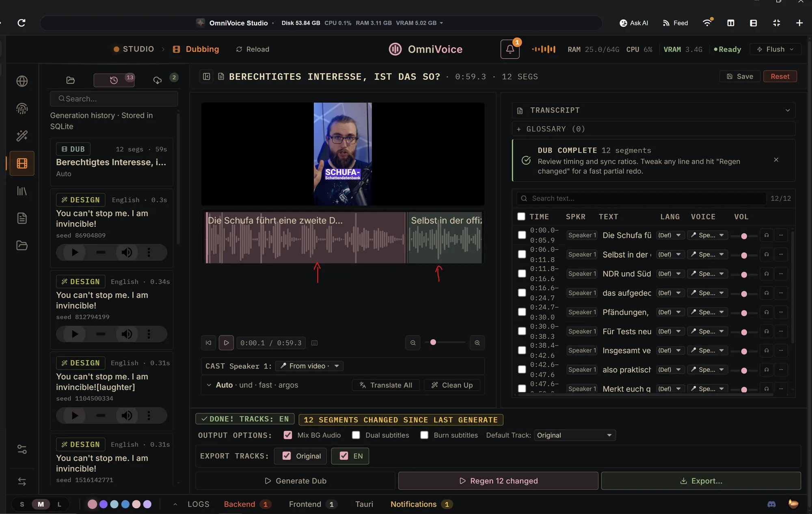Switch to the Tauri logs tab
This screenshot has width=812, height=514.
[364, 504]
